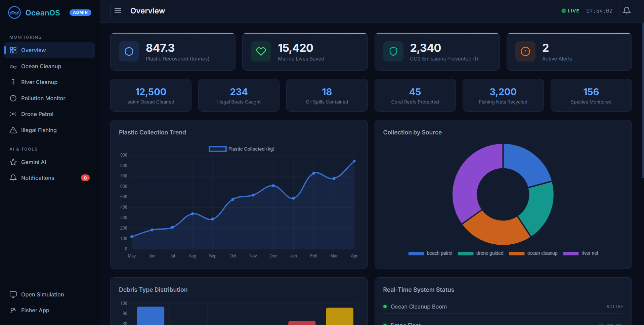Open Illegal Fishing section

[49, 130]
